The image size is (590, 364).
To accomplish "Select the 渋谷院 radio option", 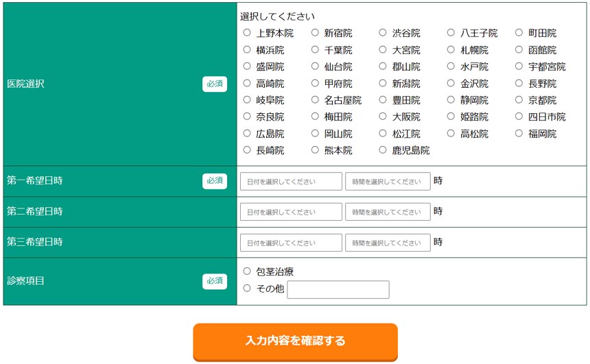I will (x=383, y=33).
